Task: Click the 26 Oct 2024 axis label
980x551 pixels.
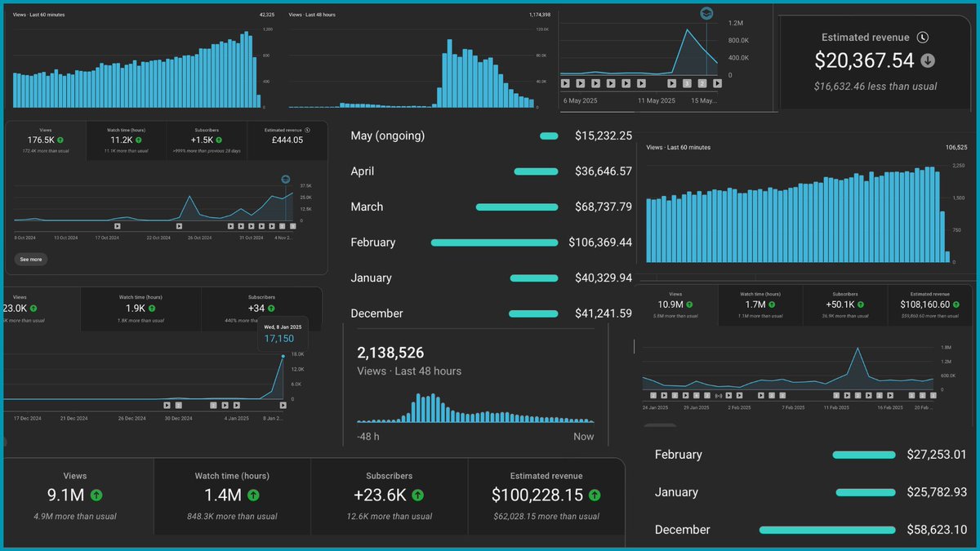Action: (201, 238)
